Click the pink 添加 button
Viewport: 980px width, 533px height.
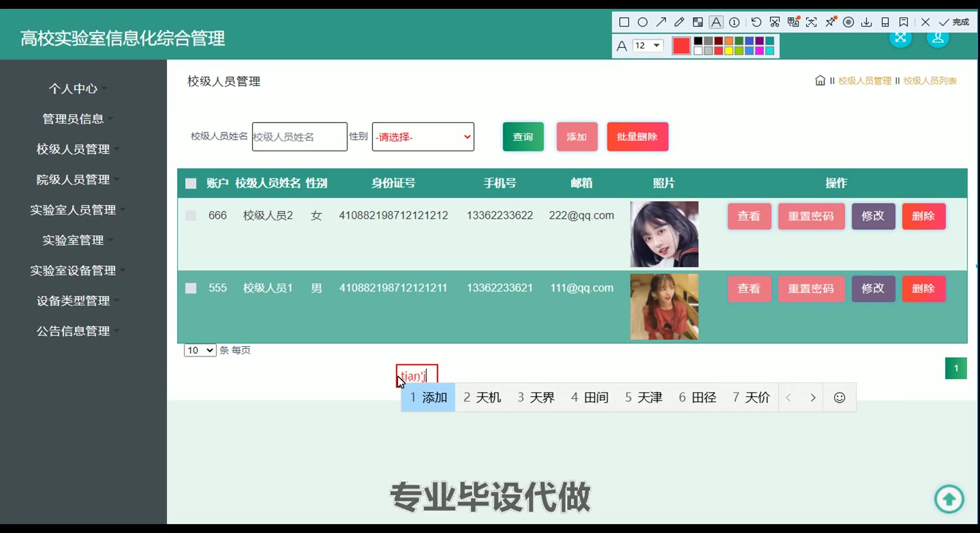coord(577,137)
